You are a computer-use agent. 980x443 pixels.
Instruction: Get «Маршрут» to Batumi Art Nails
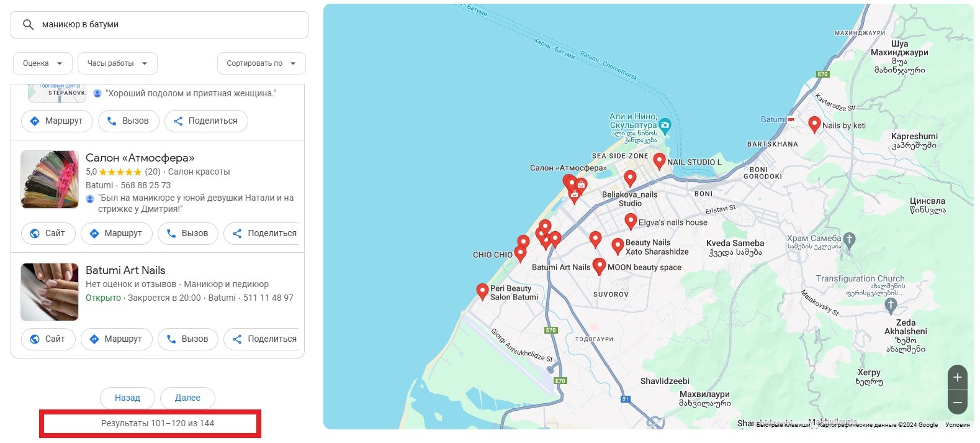tap(116, 339)
